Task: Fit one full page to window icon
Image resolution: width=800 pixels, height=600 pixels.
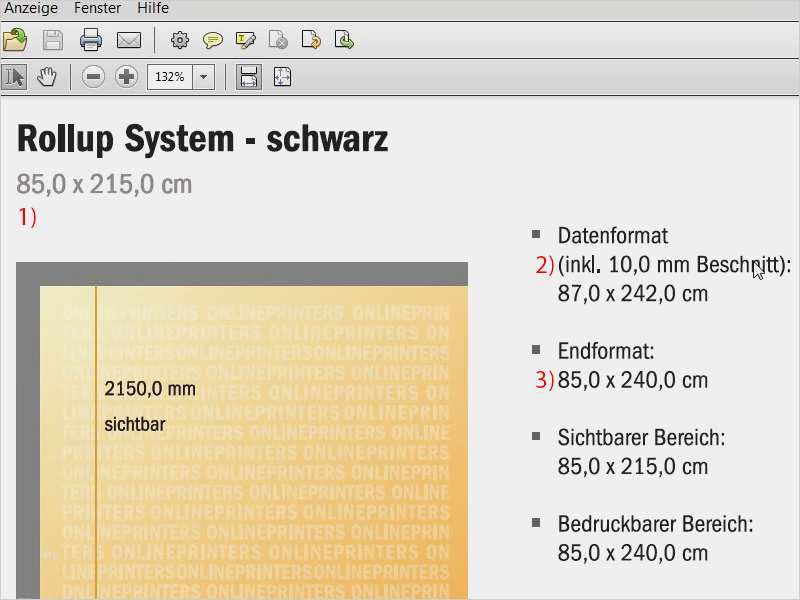Action: click(282, 77)
